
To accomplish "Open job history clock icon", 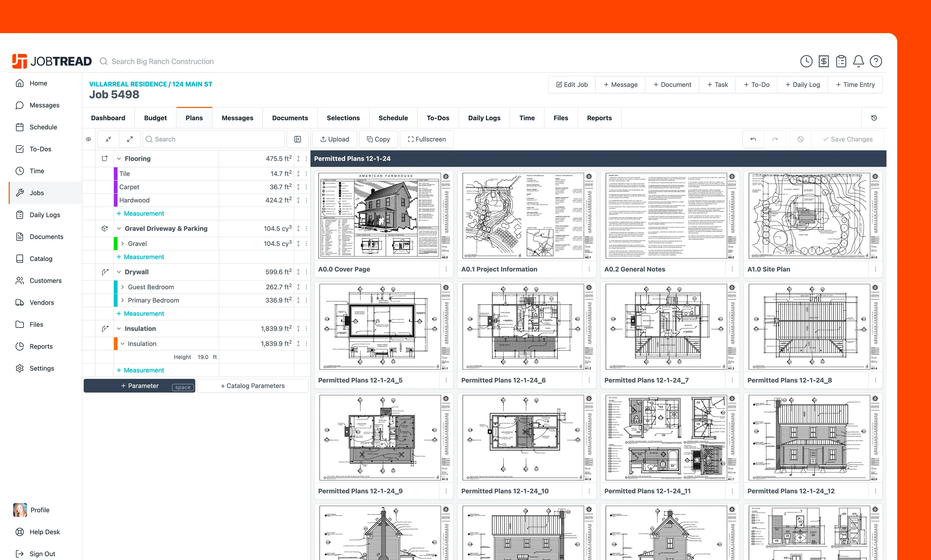I will pos(874,118).
